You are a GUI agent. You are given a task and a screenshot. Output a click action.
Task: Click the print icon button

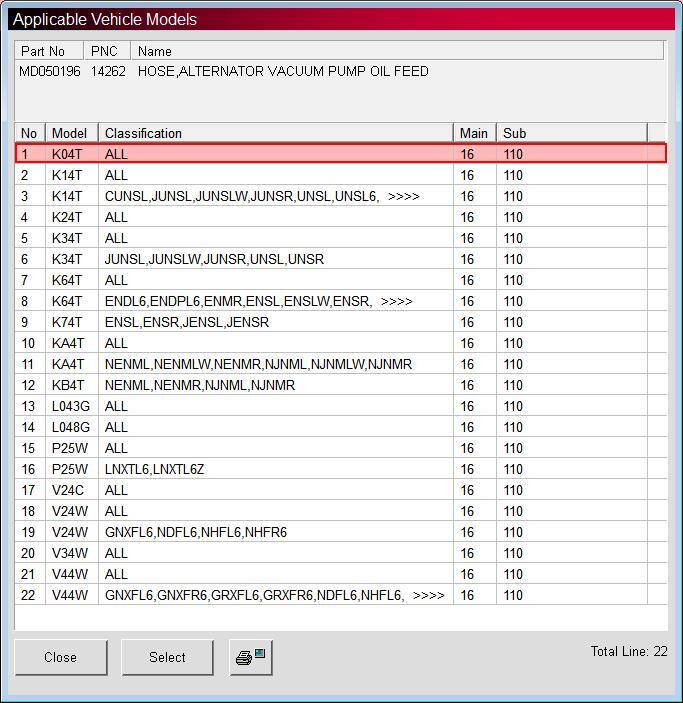click(x=251, y=657)
